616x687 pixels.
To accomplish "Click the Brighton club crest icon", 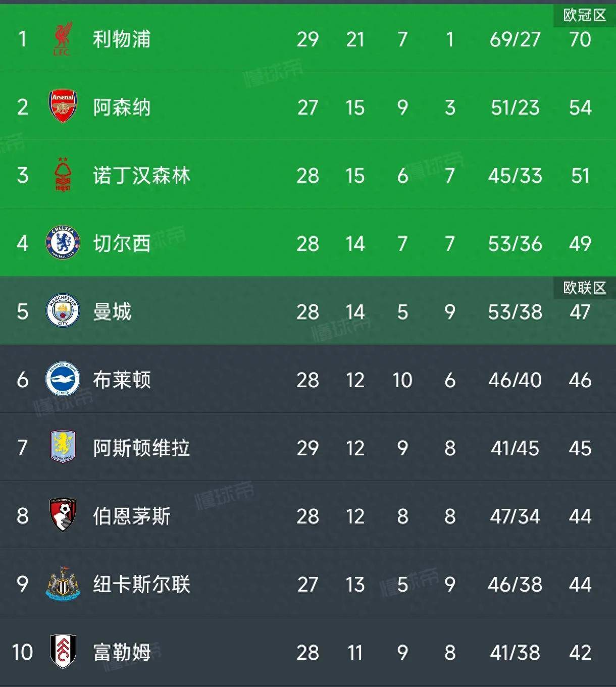I will tap(63, 379).
